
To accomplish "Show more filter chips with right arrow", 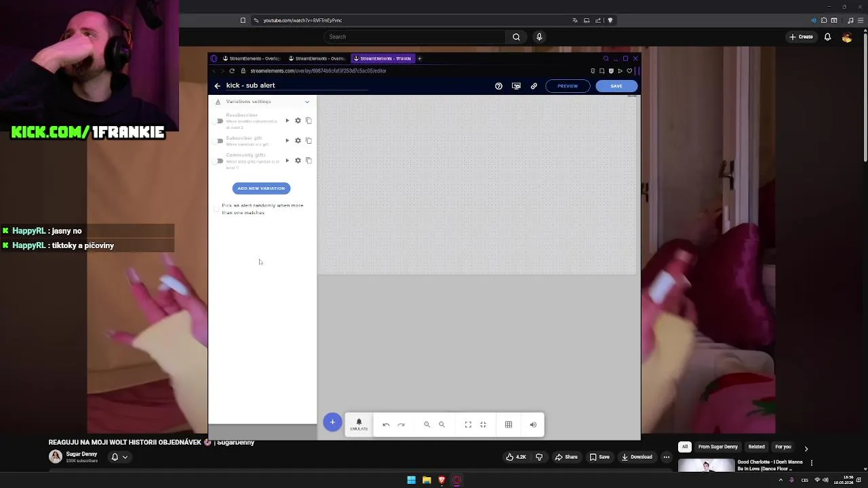I will 806,448.
